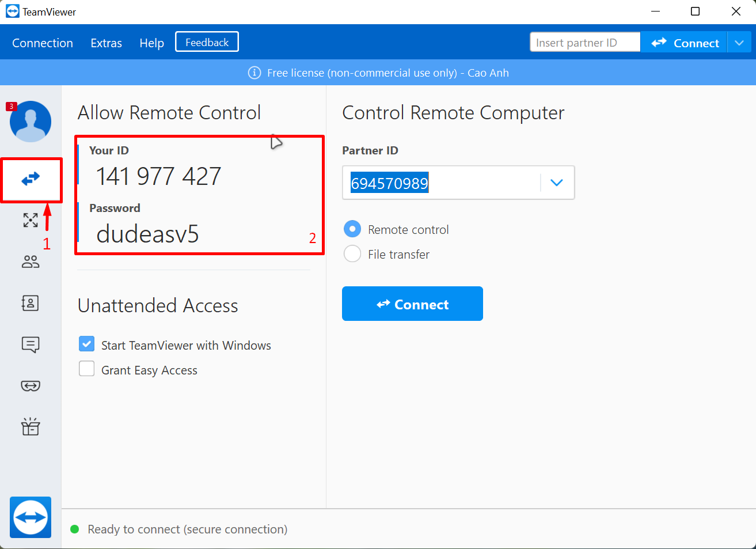Select the File transfer radio option

[352, 254]
